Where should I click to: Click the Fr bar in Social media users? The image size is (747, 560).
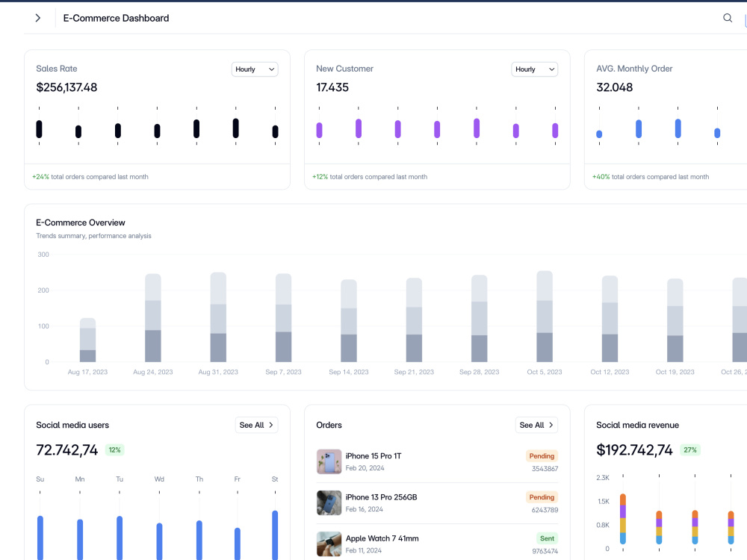(x=238, y=544)
